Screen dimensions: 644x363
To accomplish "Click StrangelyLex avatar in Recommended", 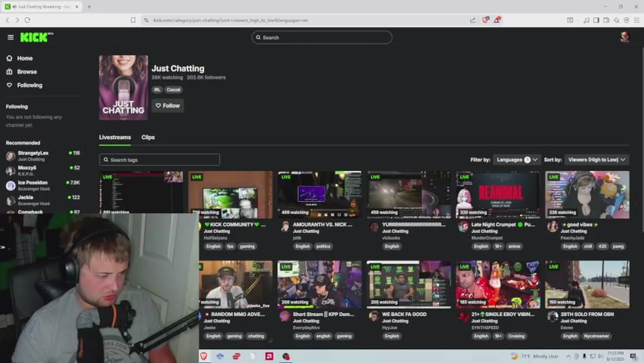I will (x=11, y=156).
